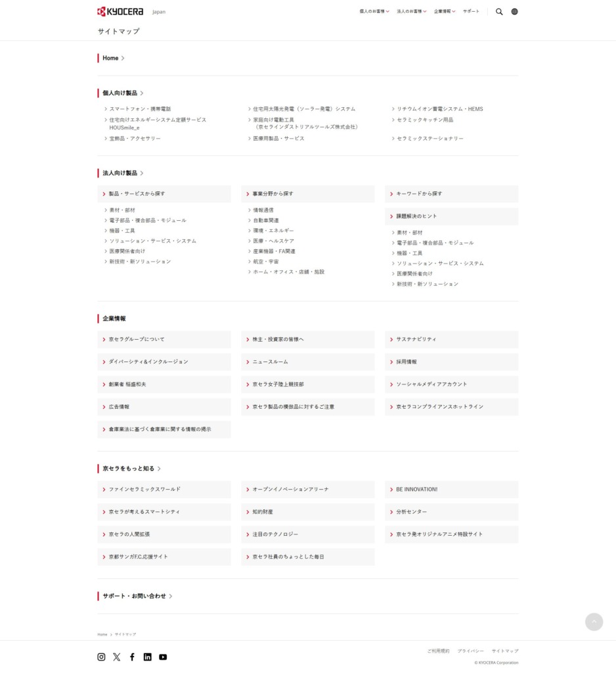Visit the Facebook icon in footer

[132, 657]
